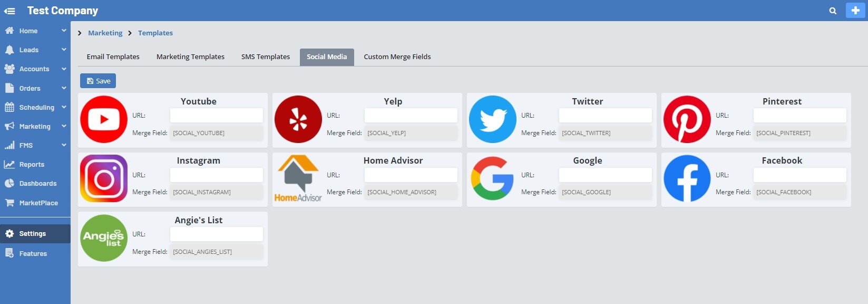The height and width of the screenshot is (304, 868).
Task: Expand the Accounts sidebar menu
Action: 35,69
